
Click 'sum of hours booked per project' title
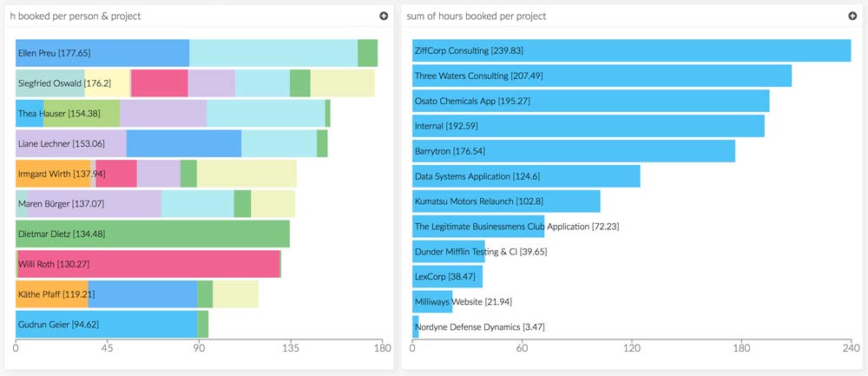[x=477, y=16]
